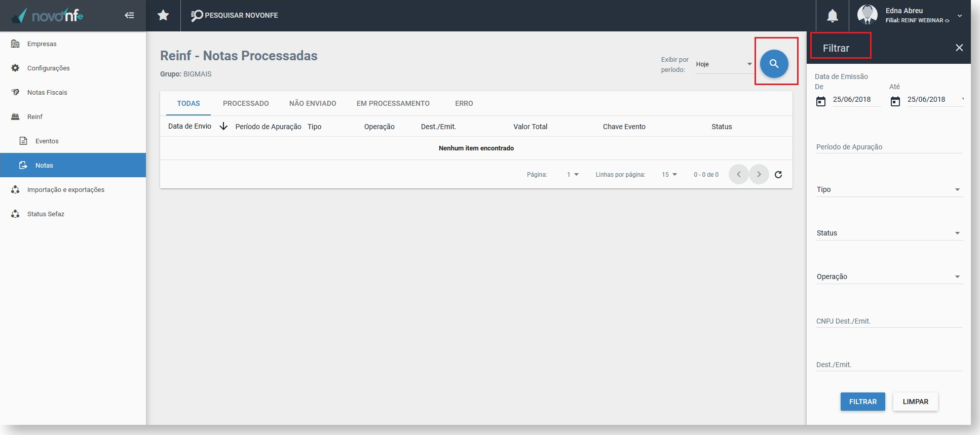Viewport: 980px width, 435px height.
Task: Expand the Exibir por período dropdown
Action: [x=724, y=64]
